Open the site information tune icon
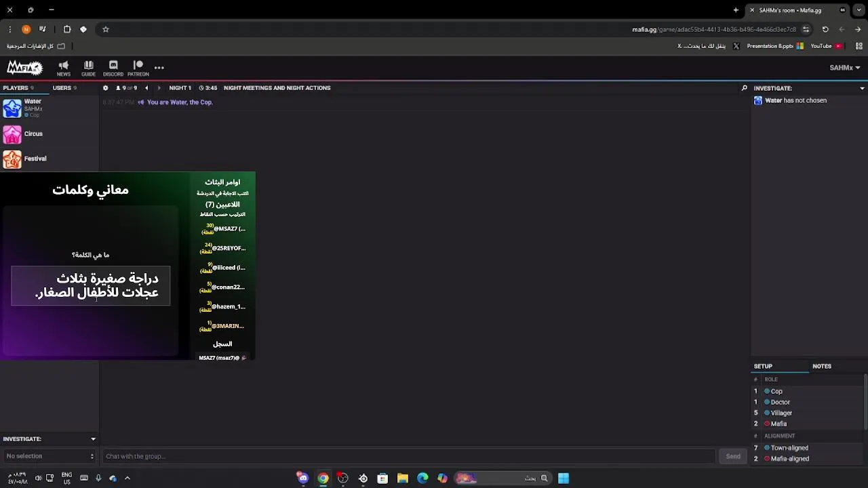 pos(806,29)
